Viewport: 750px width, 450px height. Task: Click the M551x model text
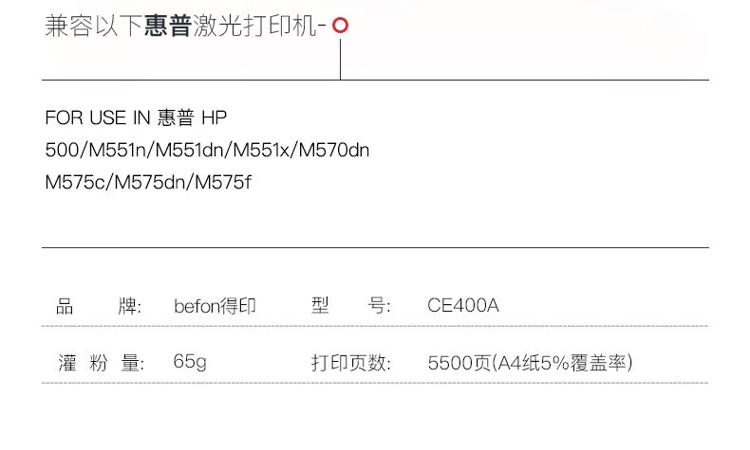pos(261,150)
